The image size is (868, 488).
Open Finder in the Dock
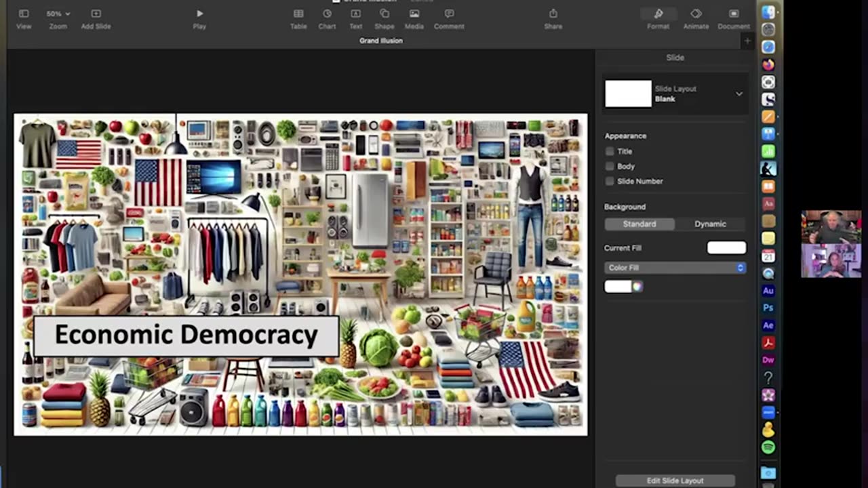coord(768,12)
